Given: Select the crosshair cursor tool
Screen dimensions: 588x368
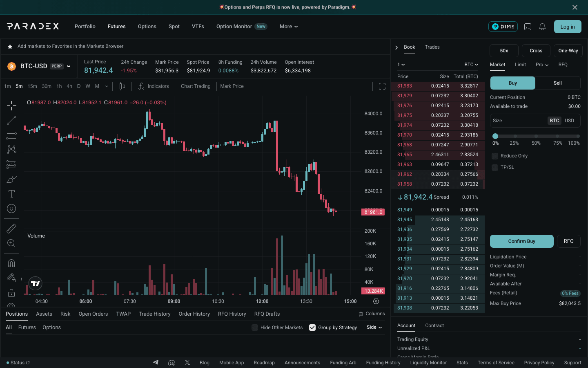Looking at the screenshot, I should click(x=11, y=105).
